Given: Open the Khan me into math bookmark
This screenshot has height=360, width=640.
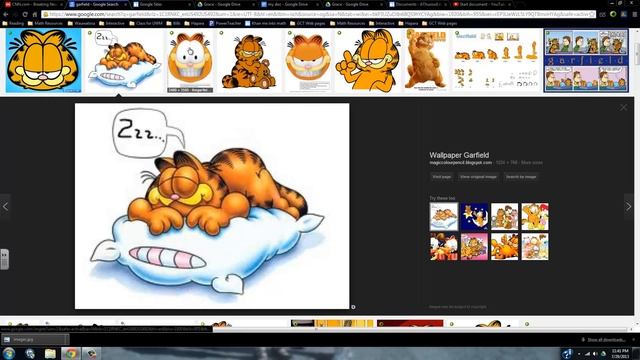Looking at the screenshot, I should (266, 23).
